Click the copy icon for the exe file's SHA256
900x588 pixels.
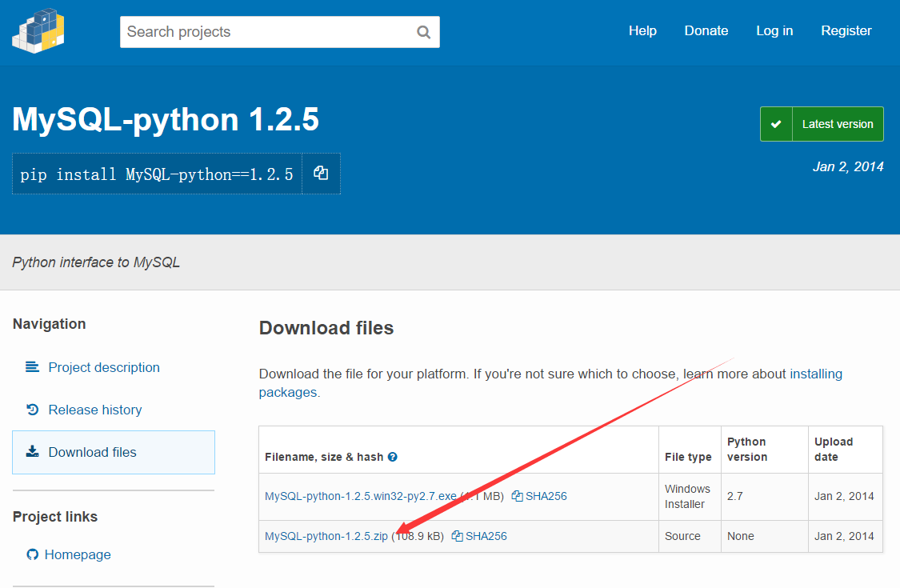517,496
